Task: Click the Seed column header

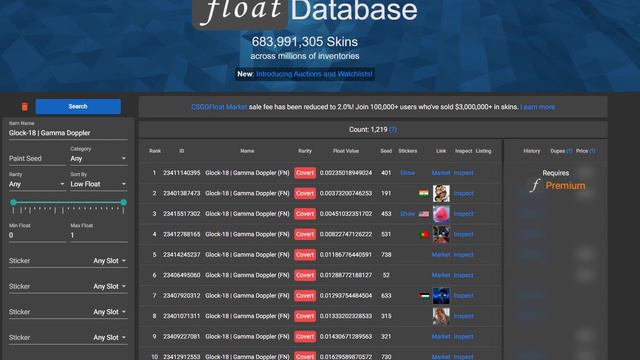Action: click(386, 151)
